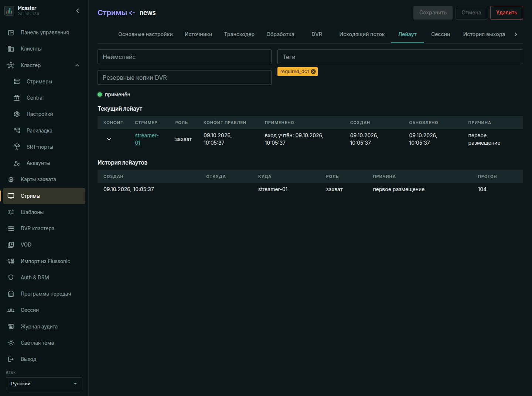Focus the Резервные копии DVR field
The width and height of the screenshot is (532, 396).
pos(184,78)
